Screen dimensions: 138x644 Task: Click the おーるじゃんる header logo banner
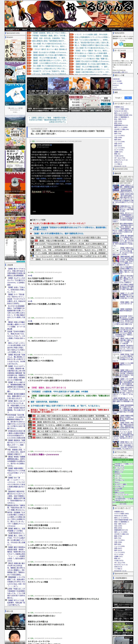(69, 14)
